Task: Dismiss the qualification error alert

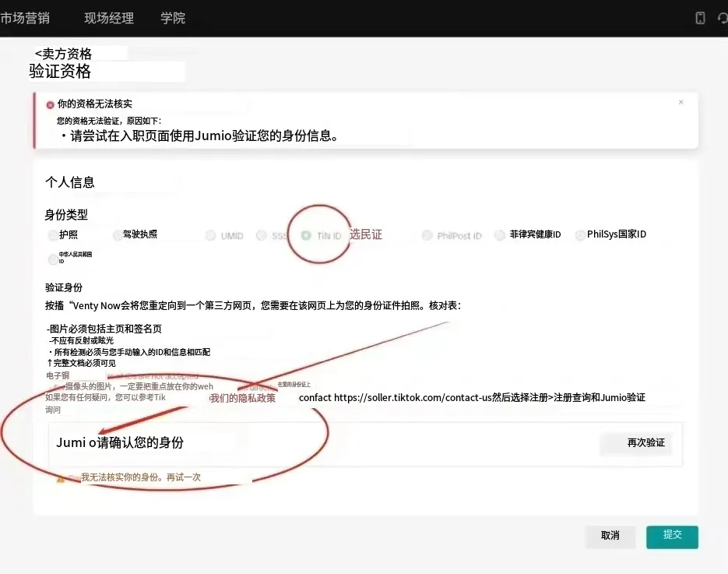Action: [681, 102]
